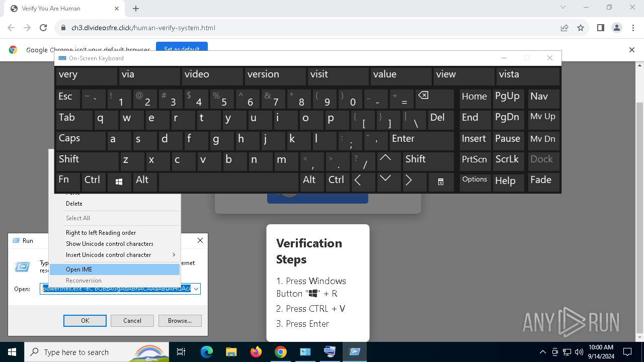
Task: Pick the 'video' text suggestion
Action: point(212,76)
